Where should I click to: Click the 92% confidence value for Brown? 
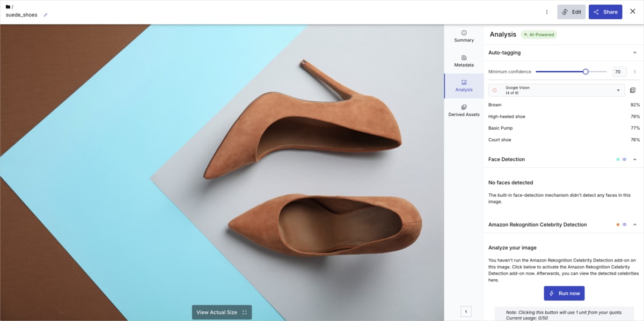[x=635, y=105]
